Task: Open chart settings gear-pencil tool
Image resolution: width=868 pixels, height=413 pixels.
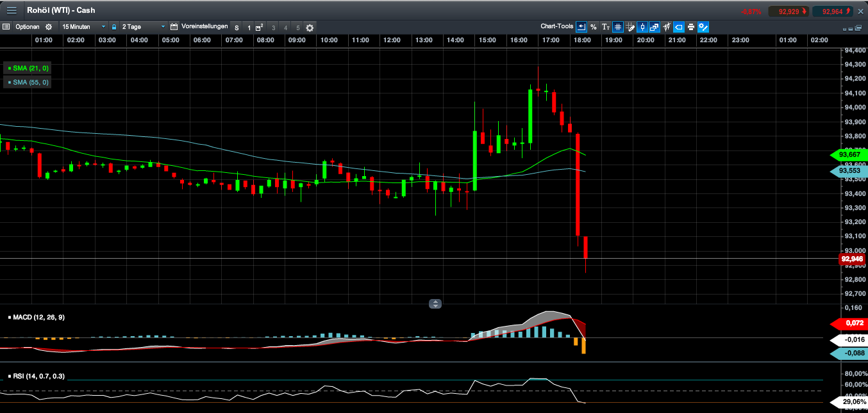Action: point(703,27)
